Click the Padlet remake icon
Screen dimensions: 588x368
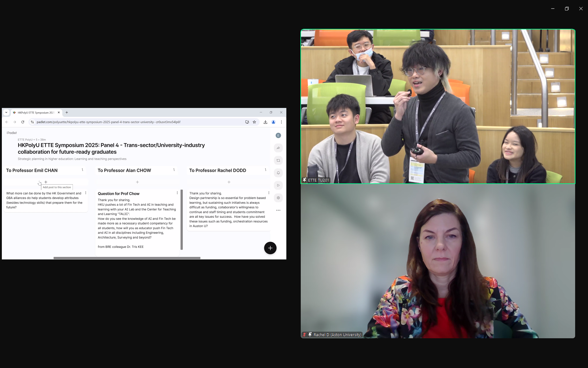(278, 160)
